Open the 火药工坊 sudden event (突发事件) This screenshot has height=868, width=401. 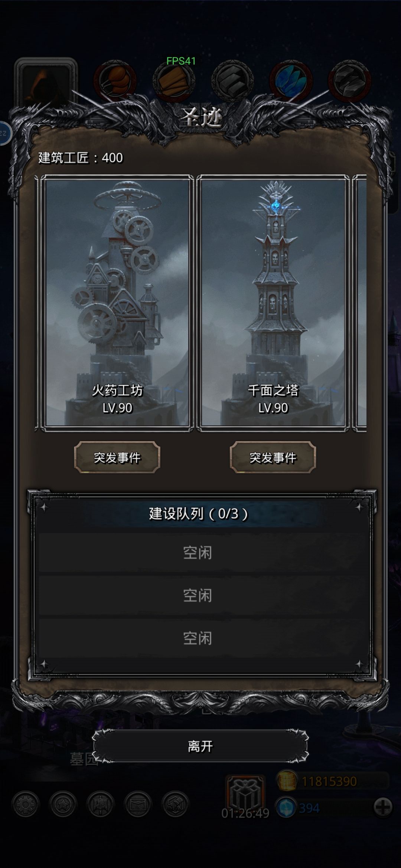pyautogui.click(x=117, y=457)
